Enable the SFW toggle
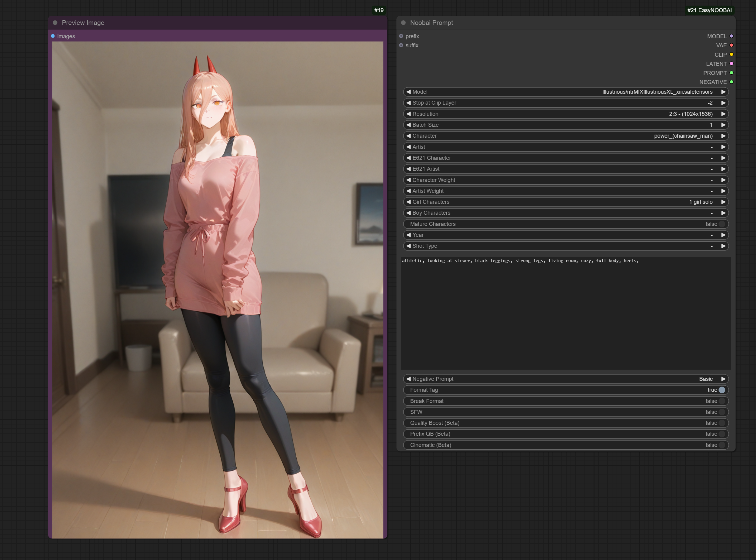Image resolution: width=756 pixels, height=560 pixels. 721,412
